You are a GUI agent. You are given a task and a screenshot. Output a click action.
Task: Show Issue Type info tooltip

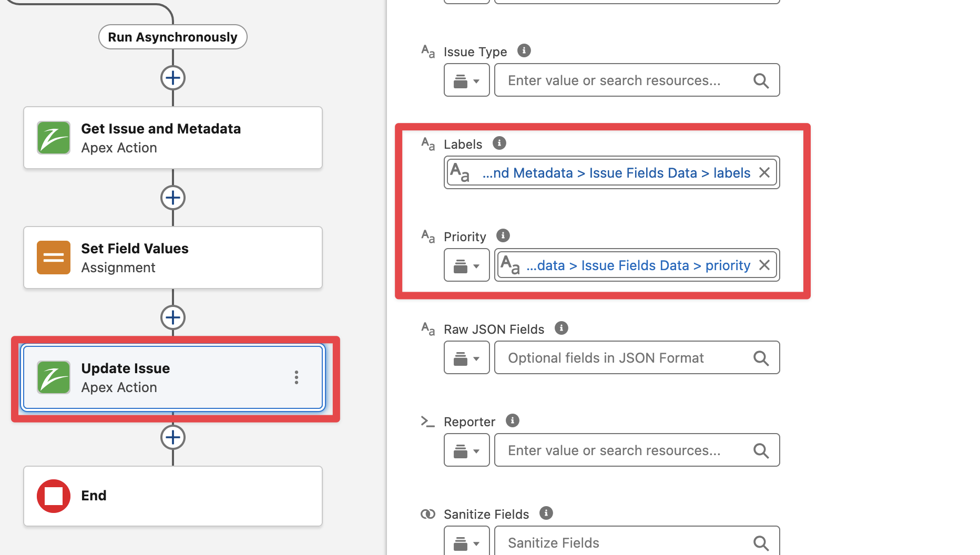[524, 50]
